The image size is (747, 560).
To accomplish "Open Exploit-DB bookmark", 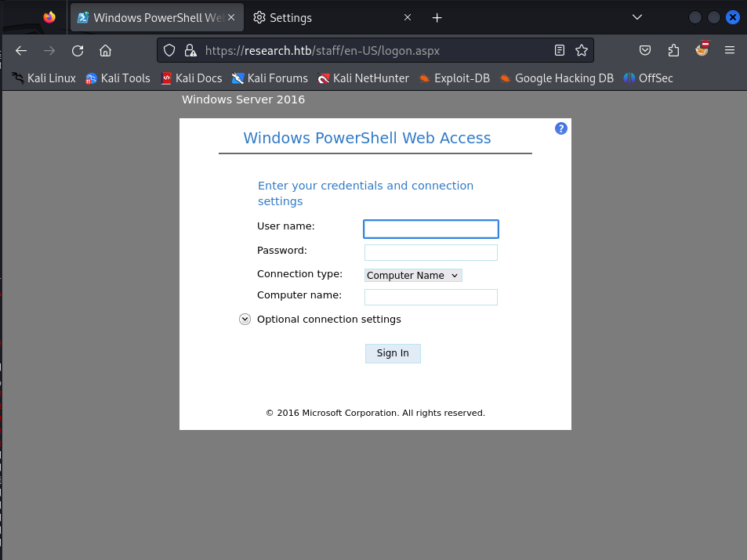I will pyautogui.click(x=454, y=78).
